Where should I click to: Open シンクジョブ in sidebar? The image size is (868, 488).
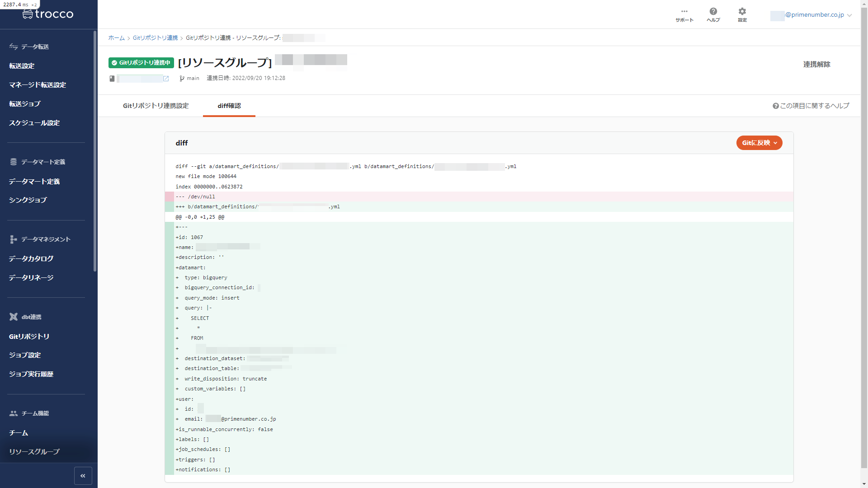tap(28, 200)
